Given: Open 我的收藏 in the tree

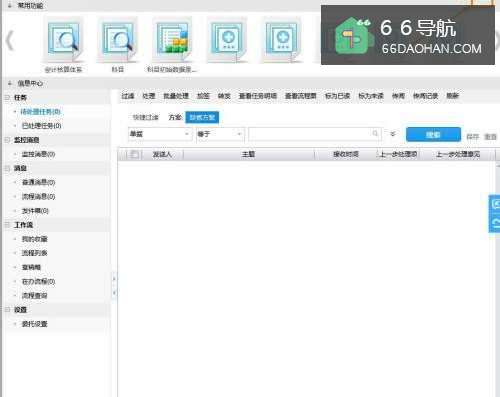Looking at the screenshot, I should 34,239.
